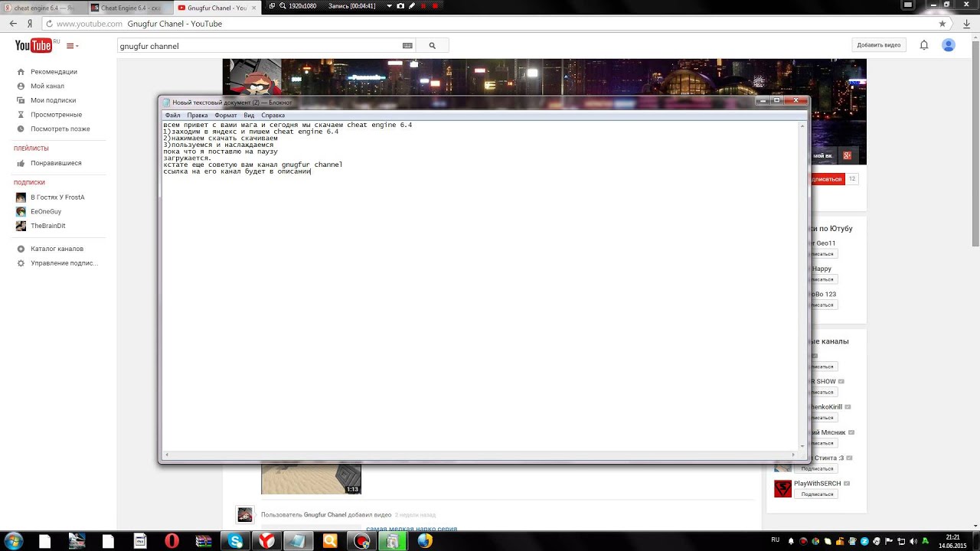Click the gear icon beside Управление подписками

pos(21,263)
